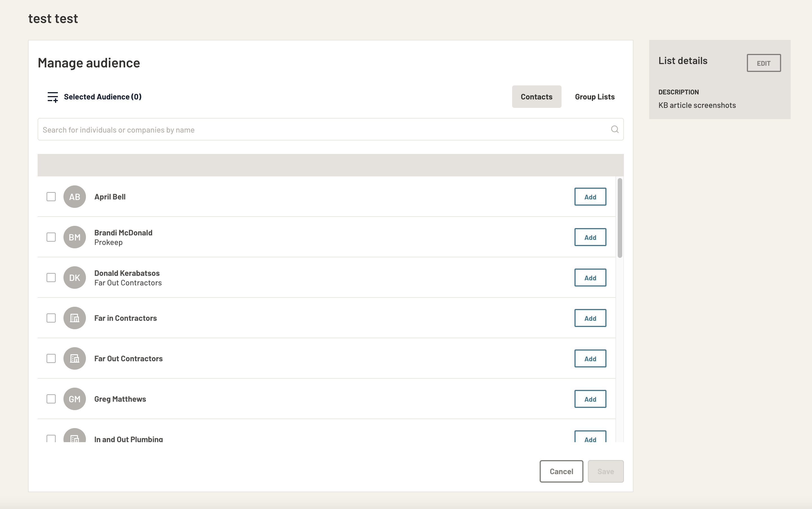The image size is (812, 509).
Task: Click the test test page title
Action: [53, 19]
